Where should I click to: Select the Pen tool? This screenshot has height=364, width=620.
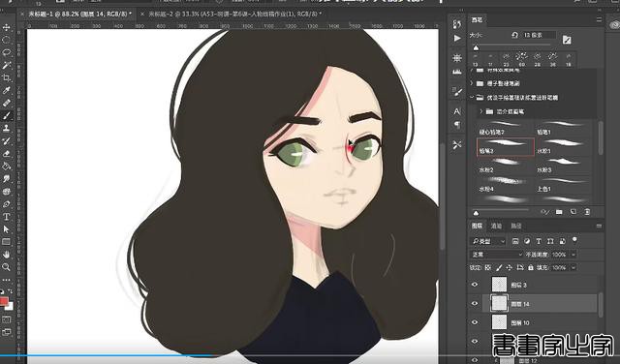coord(7,204)
